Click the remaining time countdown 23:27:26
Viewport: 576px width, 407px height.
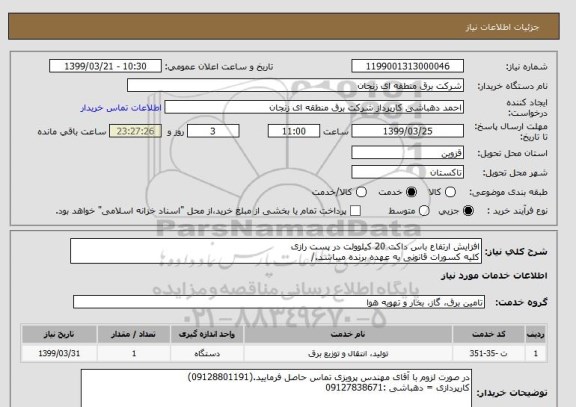click(136, 131)
